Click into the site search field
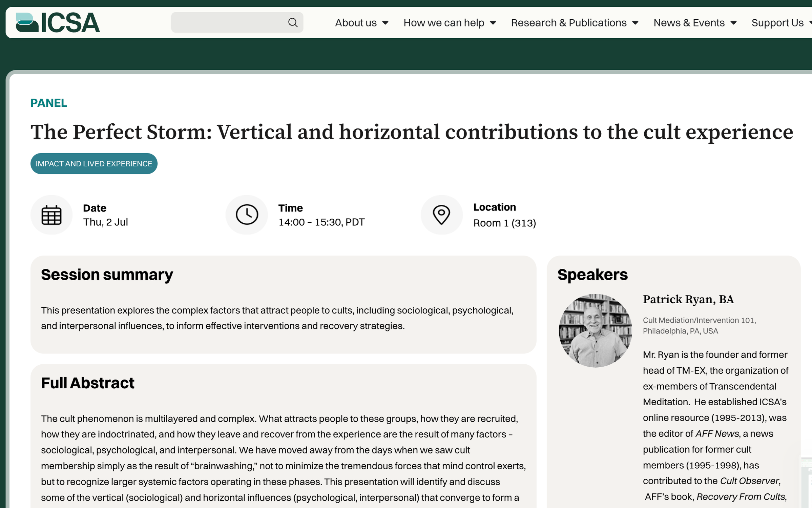This screenshot has width=812, height=508. (237, 23)
